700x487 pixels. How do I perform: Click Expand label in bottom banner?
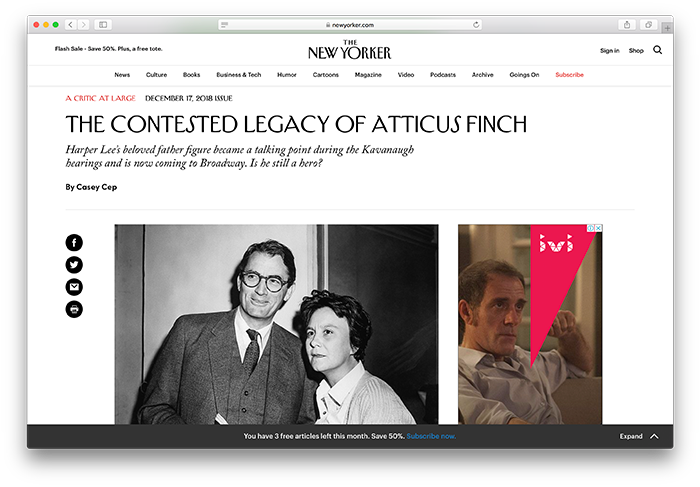coord(631,436)
